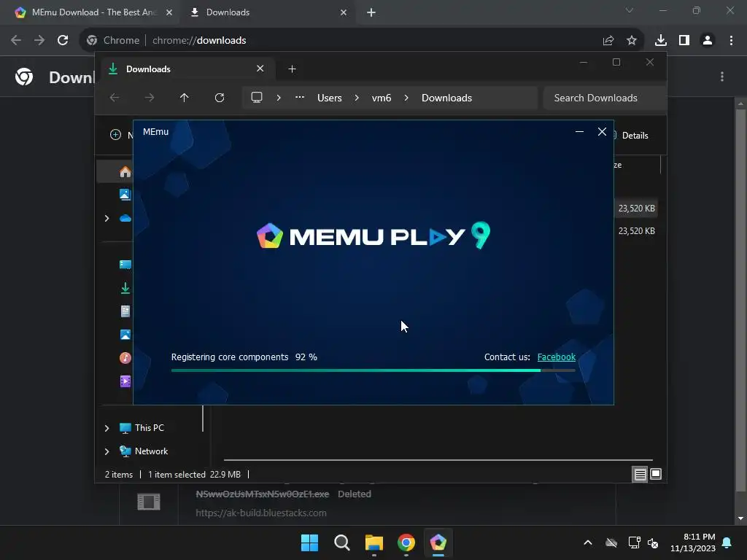
Task: Share this page from Chrome toolbar
Action: pos(608,41)
